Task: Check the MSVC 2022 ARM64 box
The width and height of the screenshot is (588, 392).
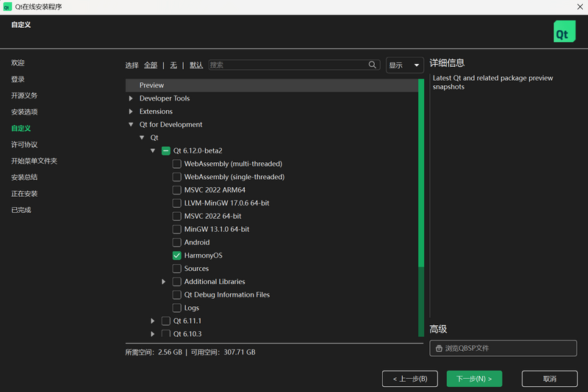Action: pyautogui.click(x=176, y=190)
